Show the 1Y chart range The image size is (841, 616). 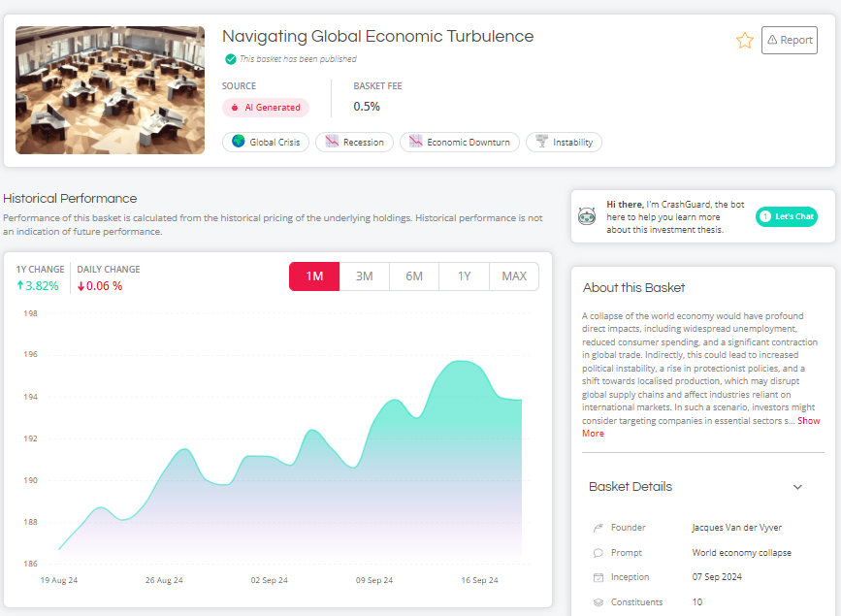(x=464, y=276)
